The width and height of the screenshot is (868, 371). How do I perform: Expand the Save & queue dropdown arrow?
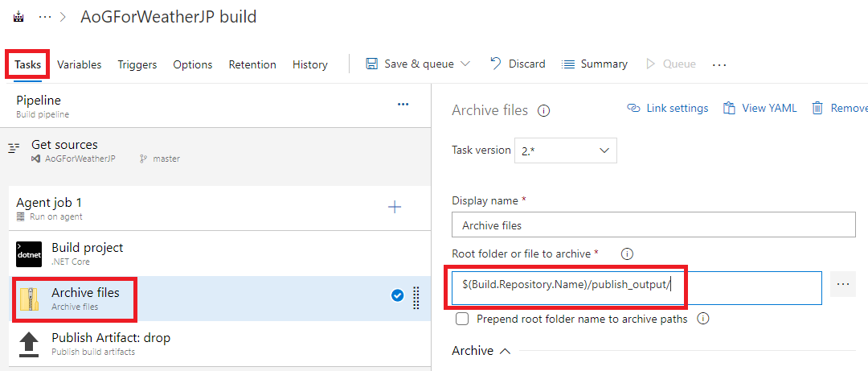click(x=465, y=64)
